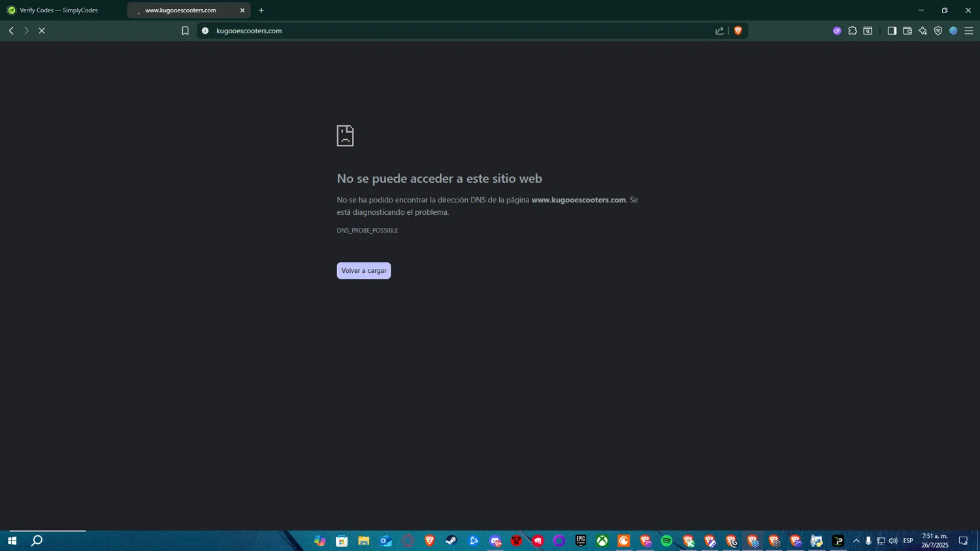Launch Copilot from the taskbar
The image size is (980, 551).
pos(320,541)
